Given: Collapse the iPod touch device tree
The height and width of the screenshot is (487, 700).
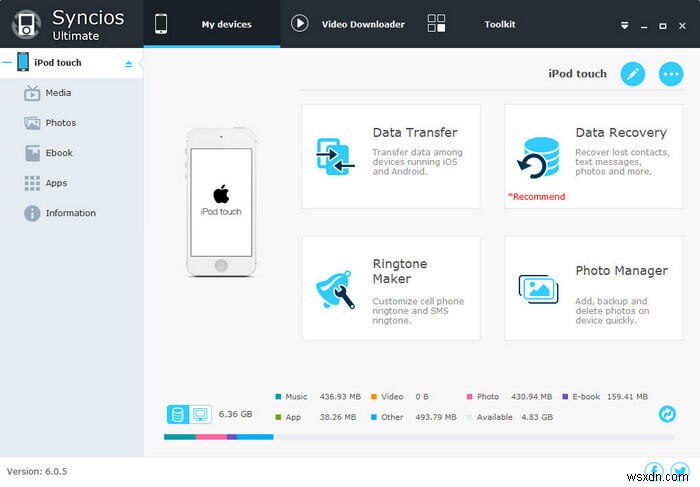Looking at the screenshot, I should click(7, 62).
